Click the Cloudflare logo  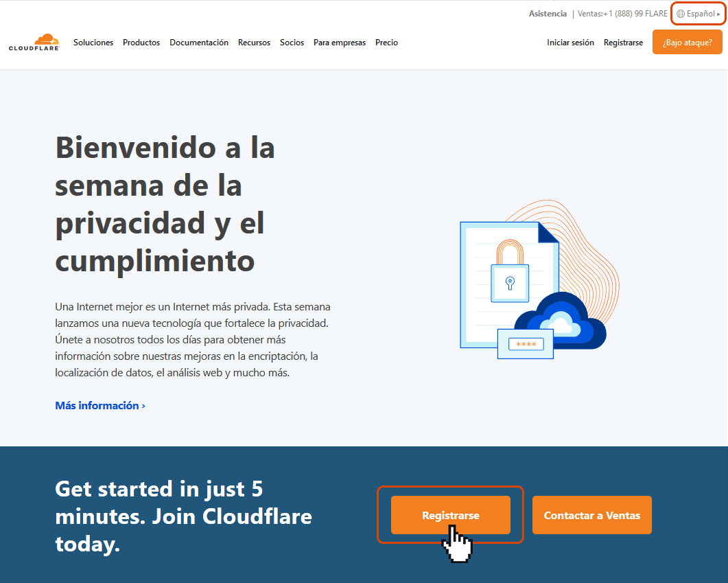coord(34,42)
